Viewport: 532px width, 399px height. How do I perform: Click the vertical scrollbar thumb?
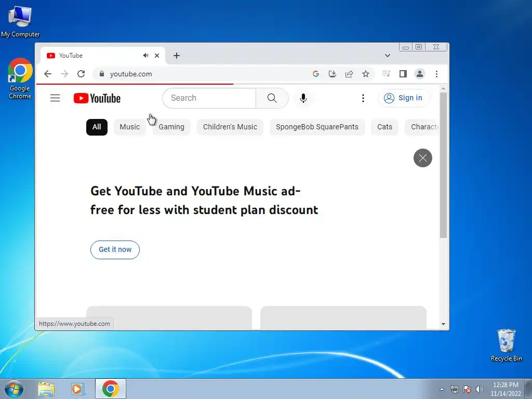pyautogui.click(x=443, y=165)
